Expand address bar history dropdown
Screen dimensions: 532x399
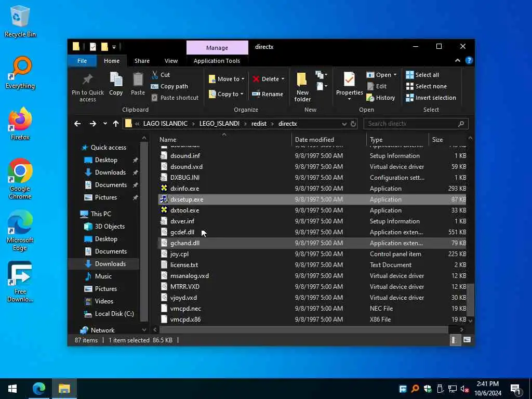pyautogui.click(x=344, y=124)
